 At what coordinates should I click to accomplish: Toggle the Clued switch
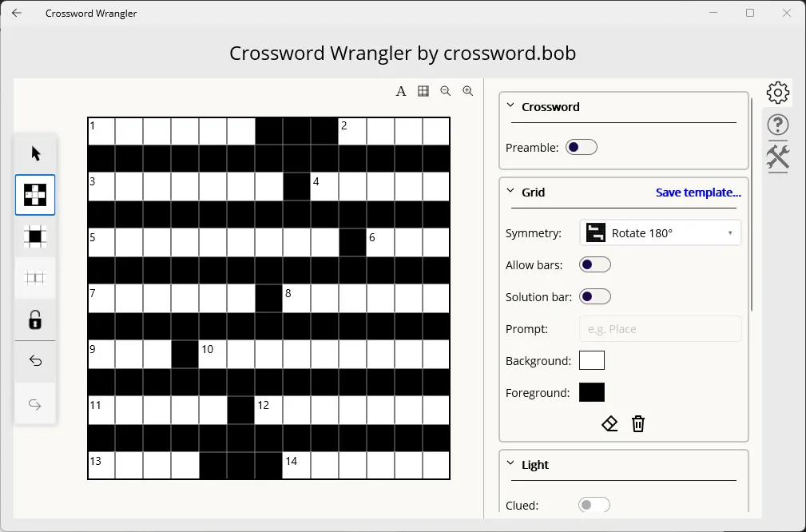click(594, 506)
